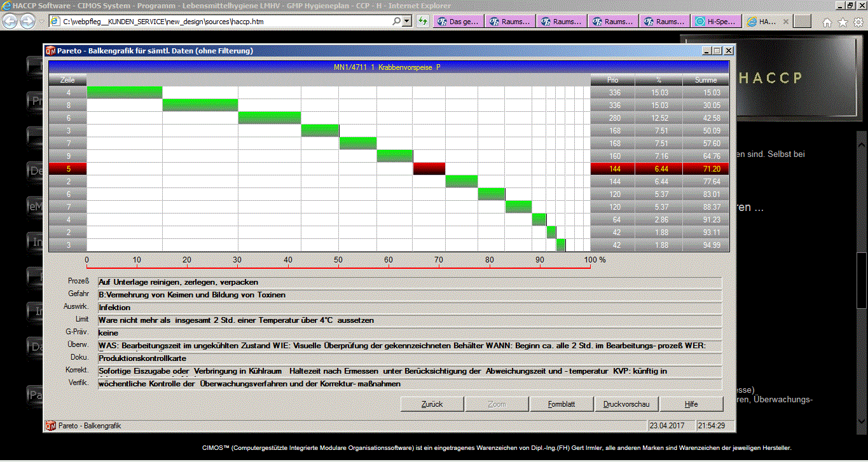This screenshot has height=462, width=868.
Task: Open the recent pages arrow beside Forward
Action: pyautogui.click(x=42, y=22)
